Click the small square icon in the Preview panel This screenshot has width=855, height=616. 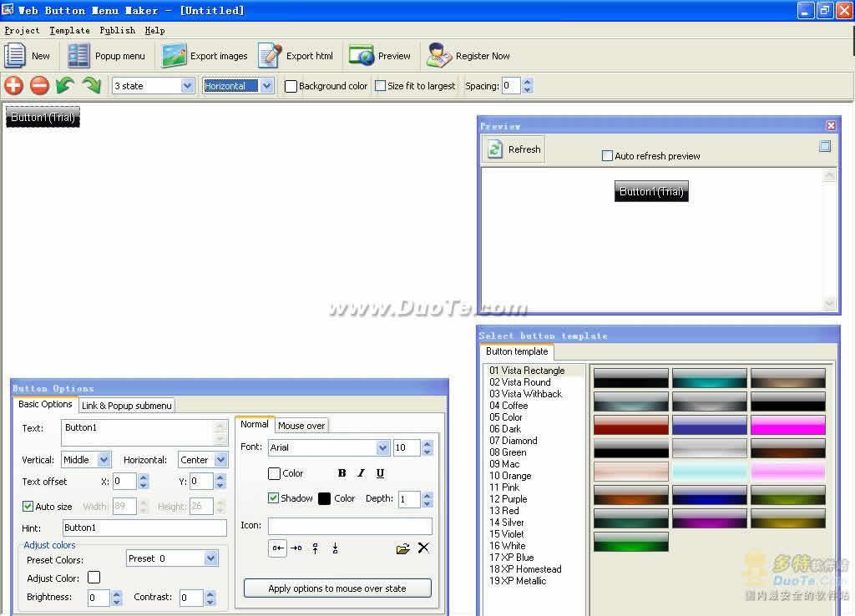point(825,146)
